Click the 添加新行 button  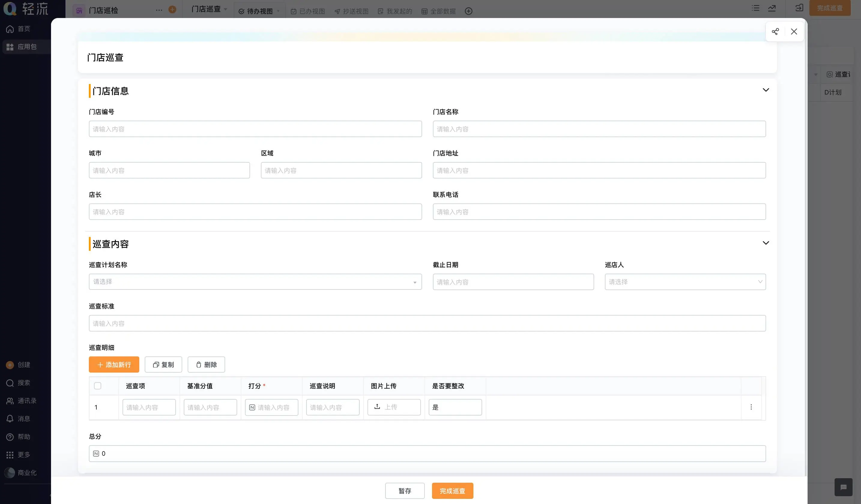coord(114,364)
